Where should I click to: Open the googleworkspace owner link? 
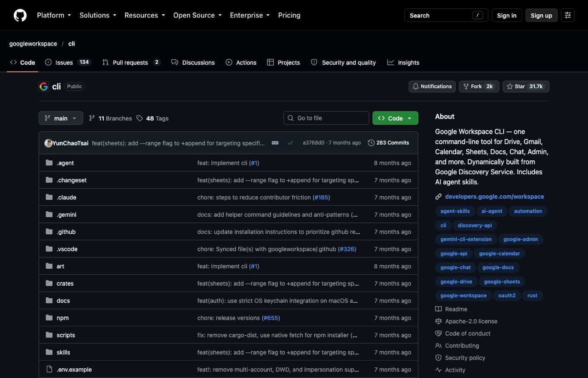(33, 44)
